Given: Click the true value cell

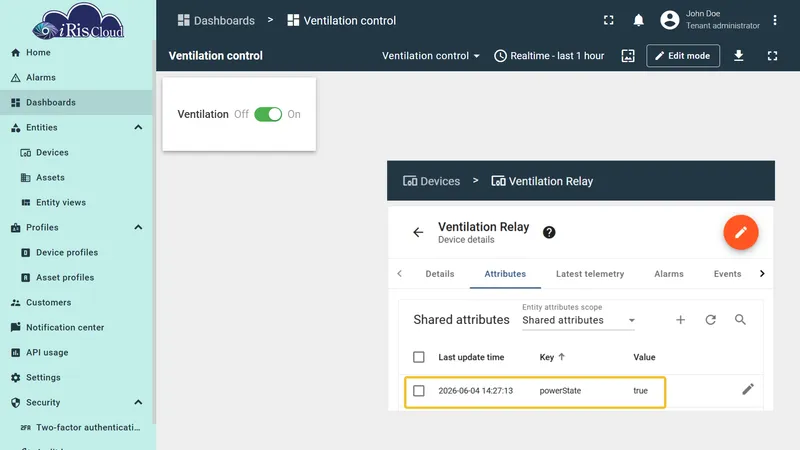Looking at the screenshot, I should [x=640, y=391].
